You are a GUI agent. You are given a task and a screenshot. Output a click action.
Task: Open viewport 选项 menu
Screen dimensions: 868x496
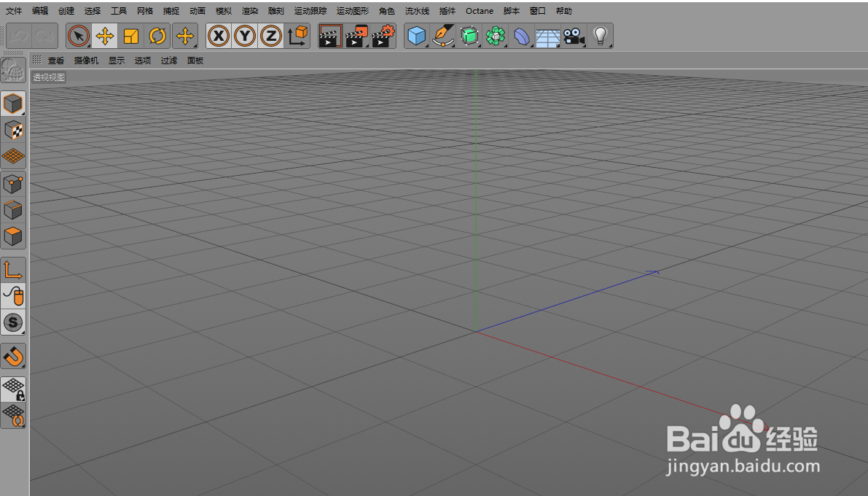[x=143, y=61]
